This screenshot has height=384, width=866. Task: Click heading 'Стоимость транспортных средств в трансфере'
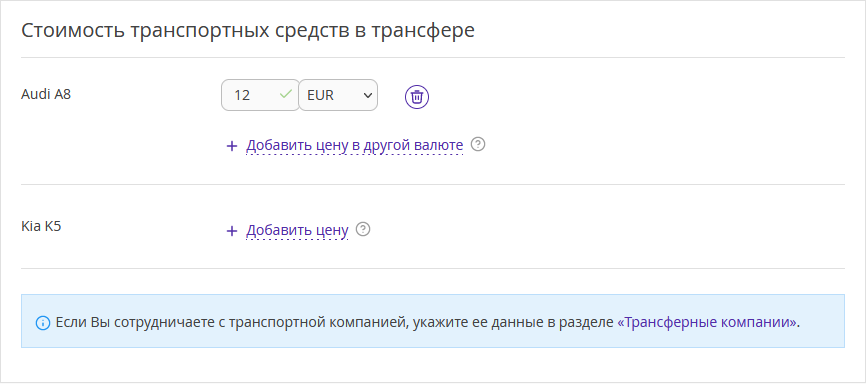248,30
